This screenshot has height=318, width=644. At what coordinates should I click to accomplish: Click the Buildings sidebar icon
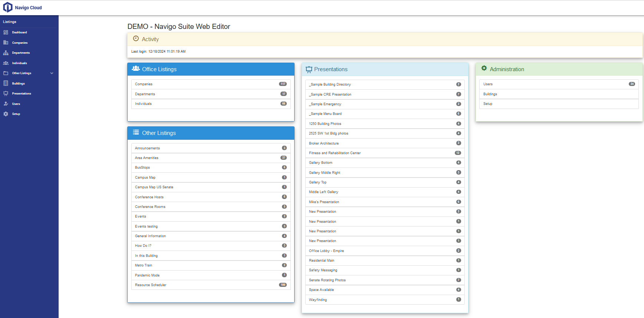click(6, 83)
